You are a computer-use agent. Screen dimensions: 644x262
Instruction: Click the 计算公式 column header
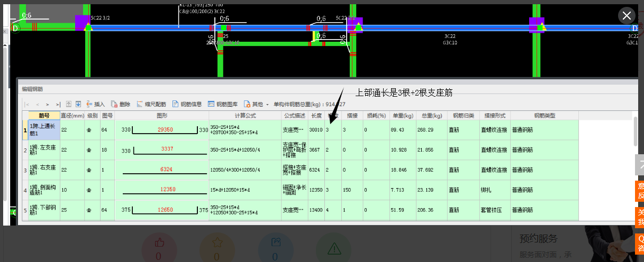coord(245,115)
